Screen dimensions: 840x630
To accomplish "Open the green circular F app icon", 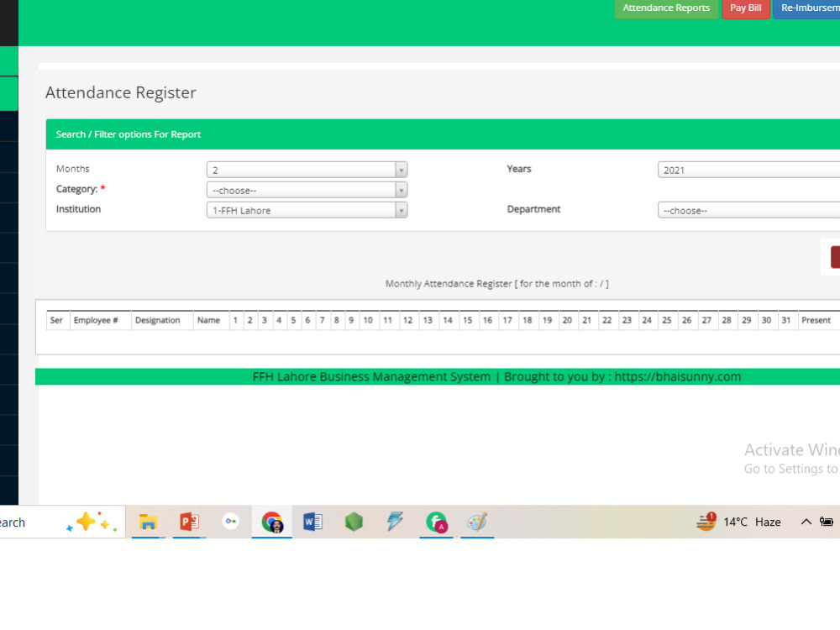I will tap(437, 522).
